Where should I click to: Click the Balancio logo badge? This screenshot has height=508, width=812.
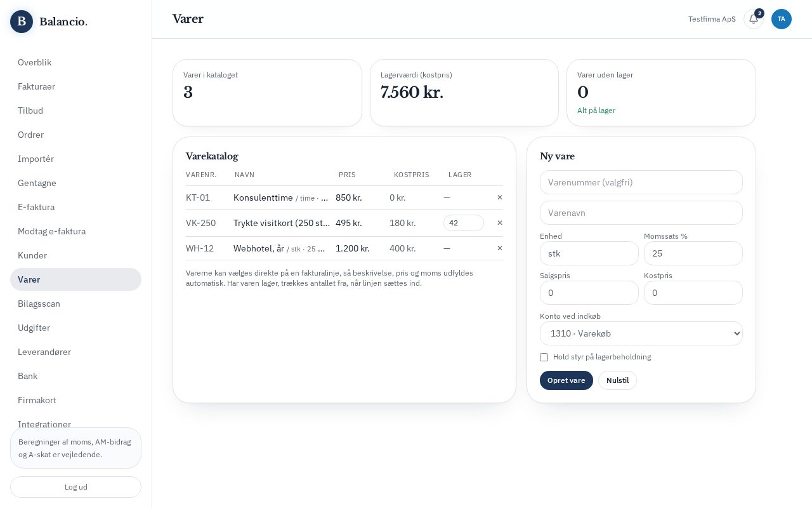(x=22, y=22)
